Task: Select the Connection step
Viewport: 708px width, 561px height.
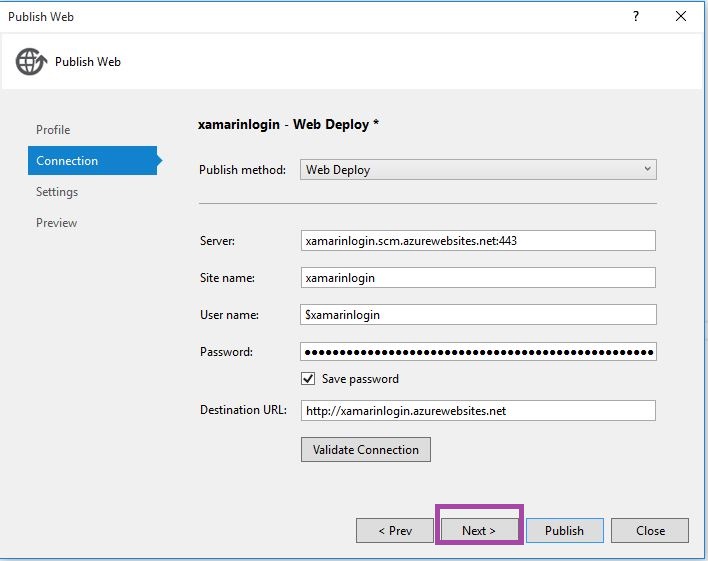Action: click(x=67, y=161)
